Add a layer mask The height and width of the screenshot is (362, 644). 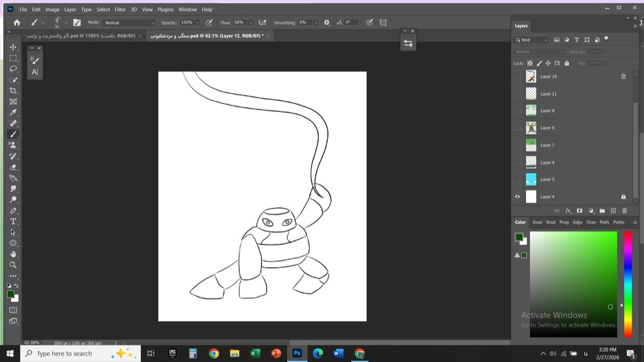point(580,211)
